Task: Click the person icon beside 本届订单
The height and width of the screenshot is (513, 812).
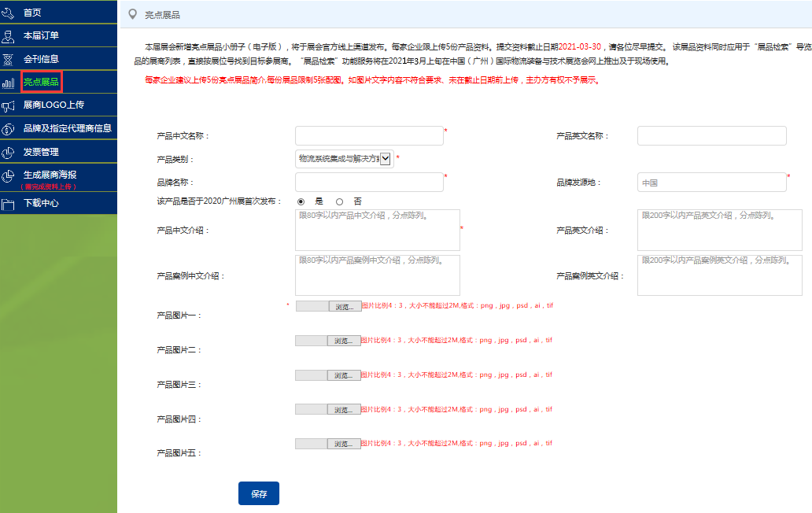Action: [x=9, y=35]
